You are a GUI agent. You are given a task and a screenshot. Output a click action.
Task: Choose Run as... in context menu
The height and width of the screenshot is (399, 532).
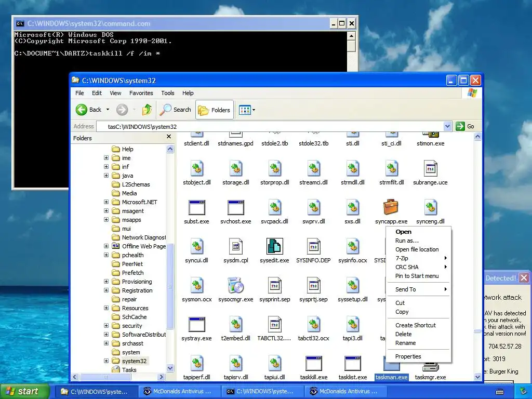pos(418,241)
